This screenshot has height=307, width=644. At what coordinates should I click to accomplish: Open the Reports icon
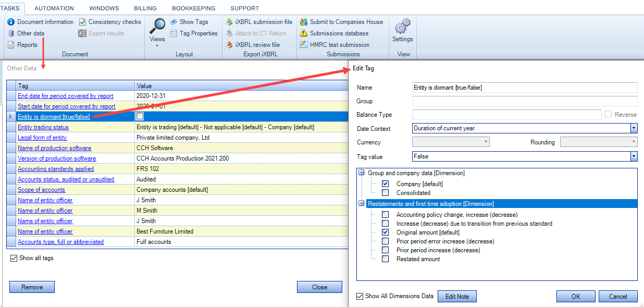11,45
